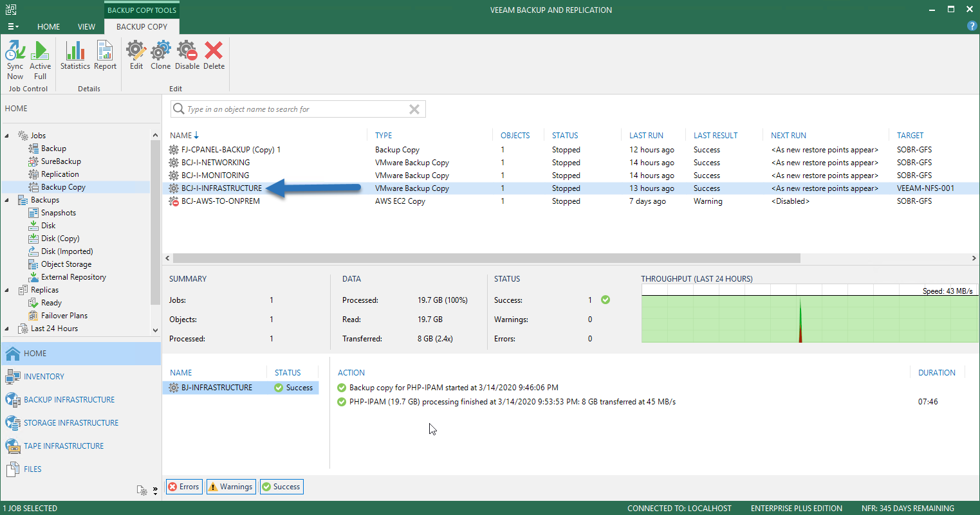Screen dimensions: 980x515
Task: Go to the HOME navigation view
Action: click(80, 354)
